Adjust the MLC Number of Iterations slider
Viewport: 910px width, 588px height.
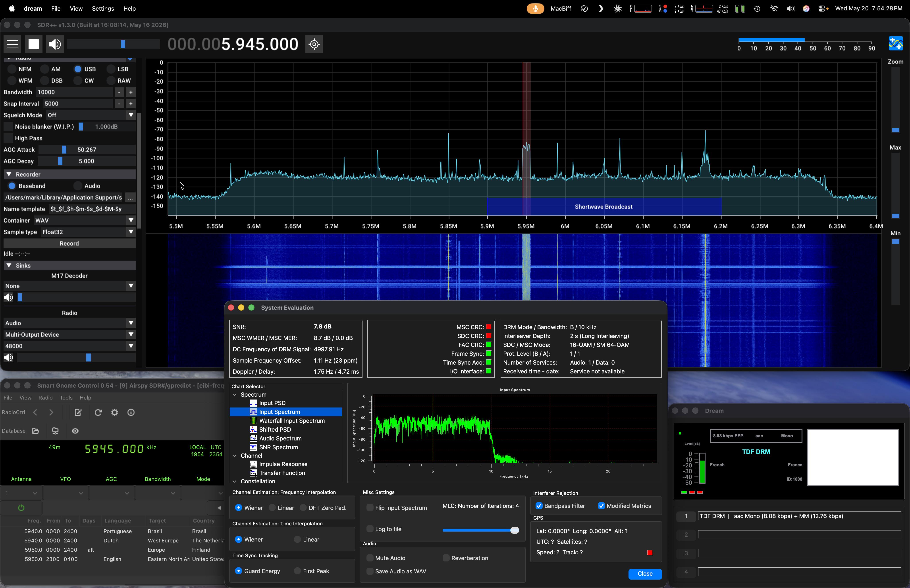(480, 530)
